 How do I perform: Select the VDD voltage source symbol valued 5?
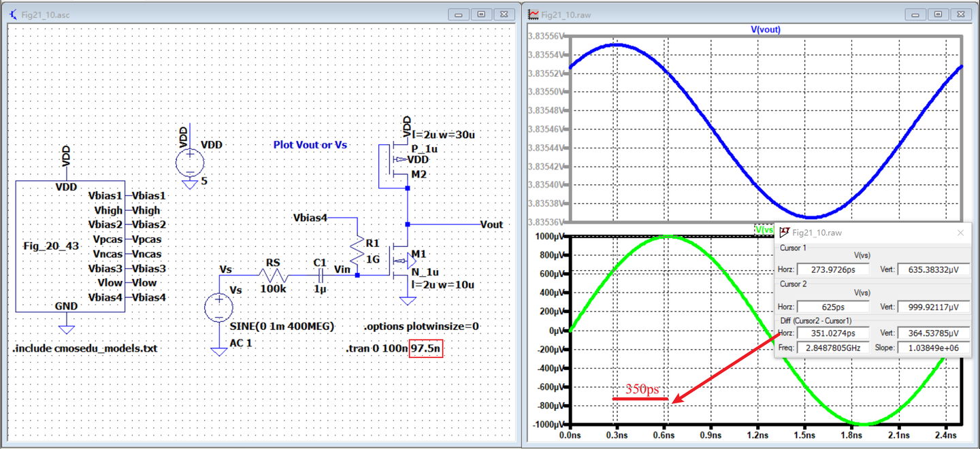189,164
